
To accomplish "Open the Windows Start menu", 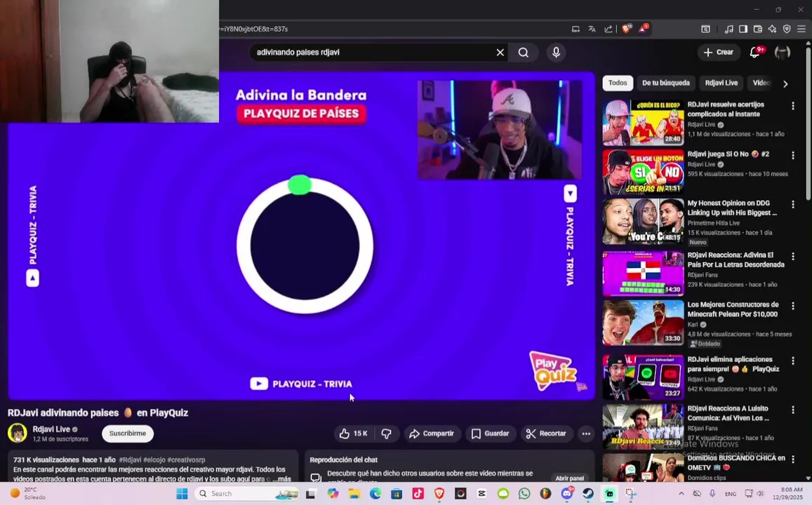I will (182, 494).
